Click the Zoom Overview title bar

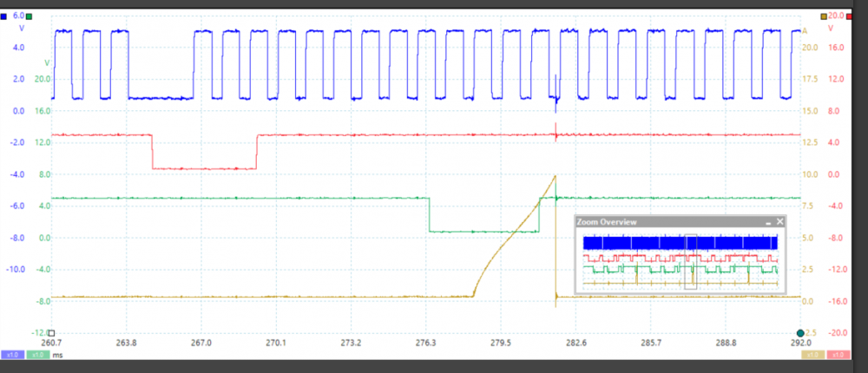pos(681,221)
